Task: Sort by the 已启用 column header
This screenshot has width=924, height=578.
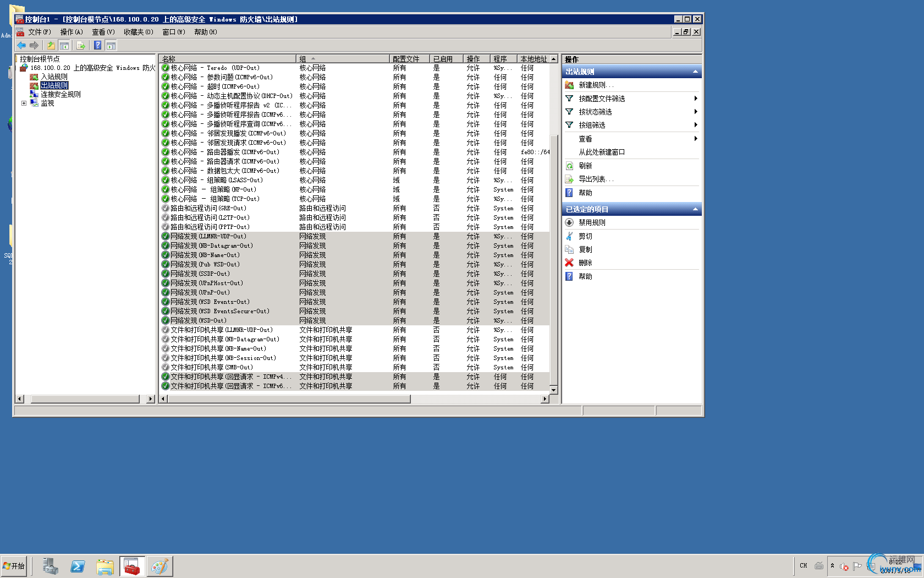Action: coord(446,59)
